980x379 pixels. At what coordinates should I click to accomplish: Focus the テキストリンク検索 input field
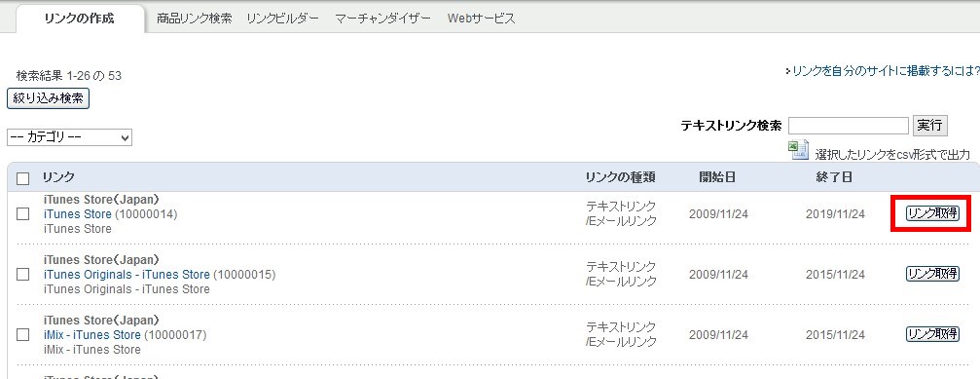point(849,126)
